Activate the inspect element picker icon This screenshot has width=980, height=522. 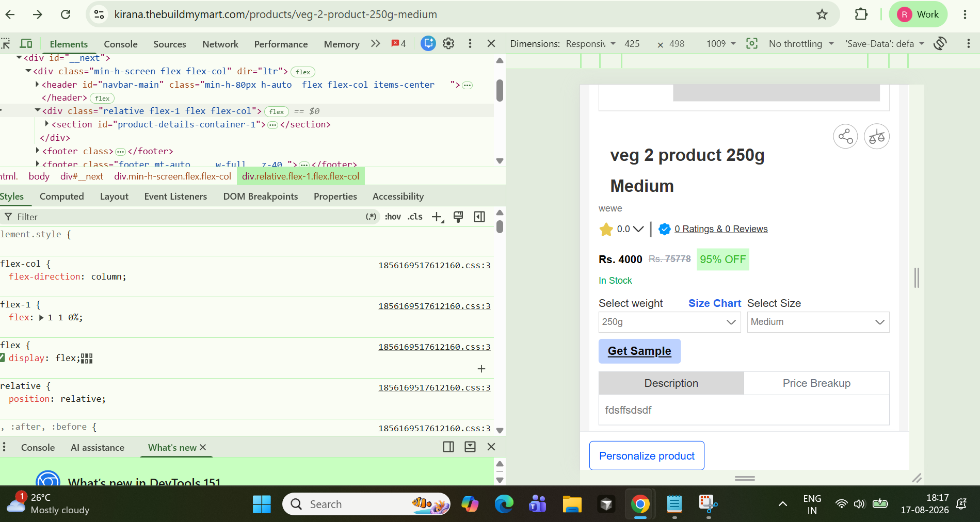[x=6, y=44]
